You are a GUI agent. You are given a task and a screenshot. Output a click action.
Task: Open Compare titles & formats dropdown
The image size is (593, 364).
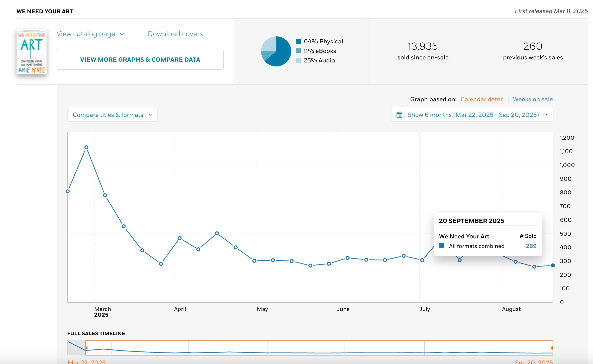pyautogui.click(x=112, y=115)
